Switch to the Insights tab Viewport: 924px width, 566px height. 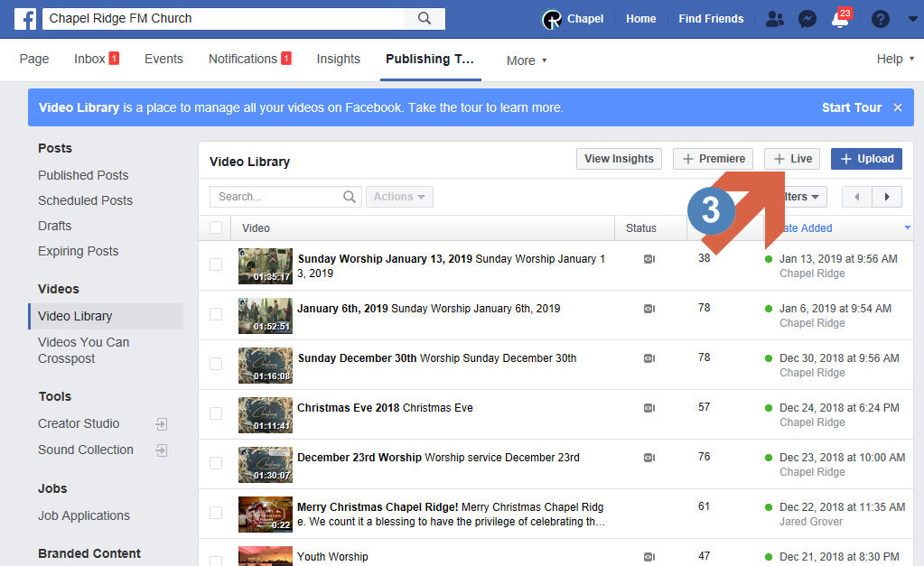point(338,59)
